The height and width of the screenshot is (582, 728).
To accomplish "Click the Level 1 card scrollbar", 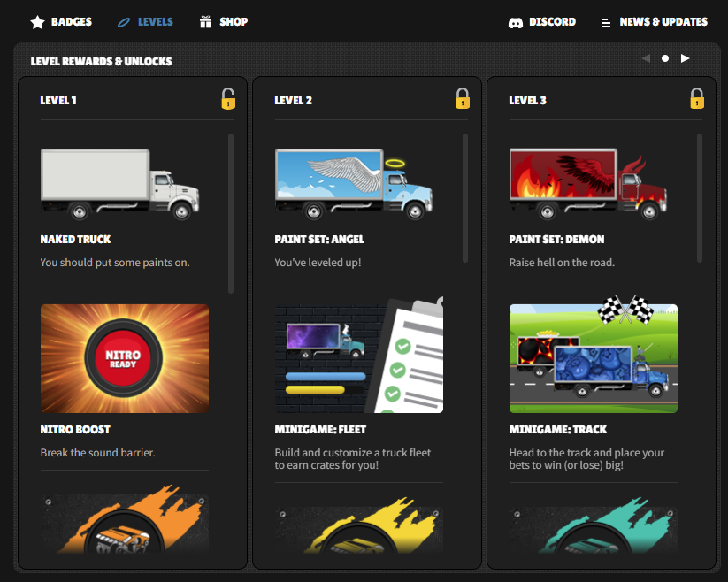I will pos(231,213).
